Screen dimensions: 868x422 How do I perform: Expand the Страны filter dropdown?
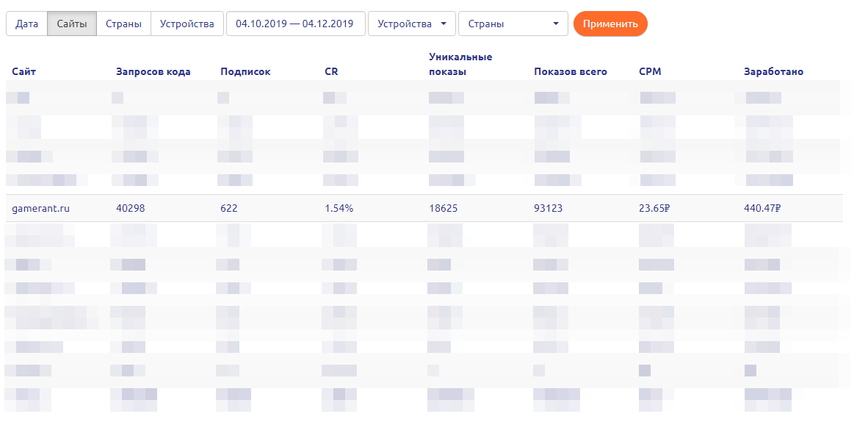pos(513,24)
